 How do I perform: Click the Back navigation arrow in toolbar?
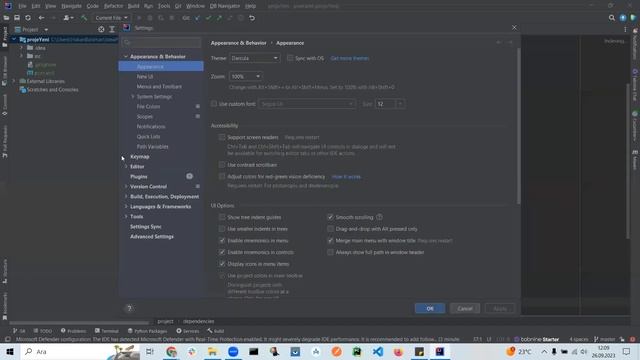click(x=41, y=18)
